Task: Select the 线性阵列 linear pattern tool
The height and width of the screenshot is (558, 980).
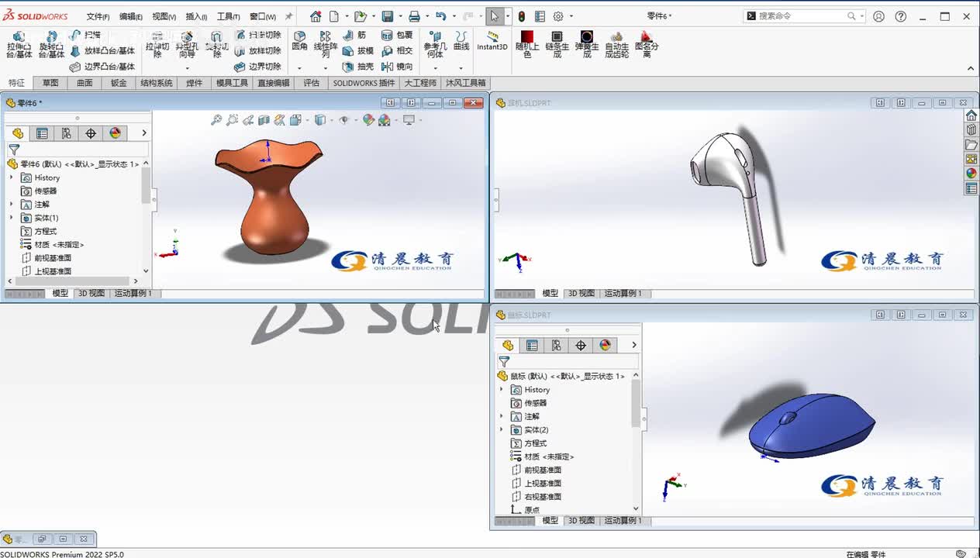Action: [x=325, y=45]
